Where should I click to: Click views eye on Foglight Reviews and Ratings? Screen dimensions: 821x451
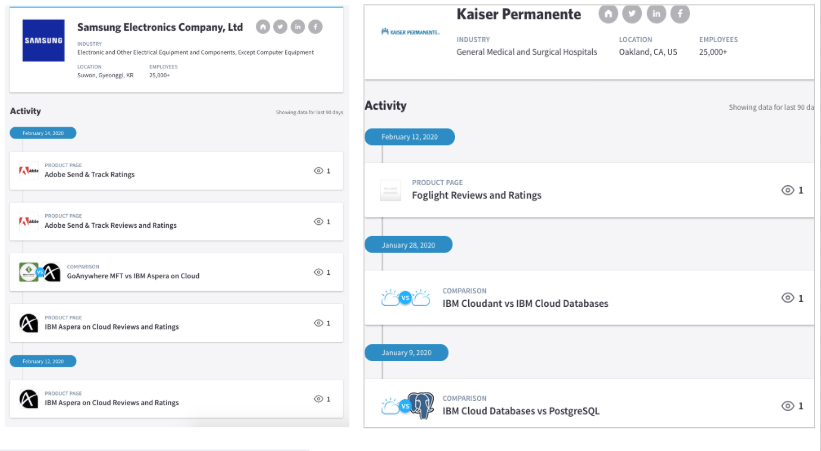click(x=787, y=190)
